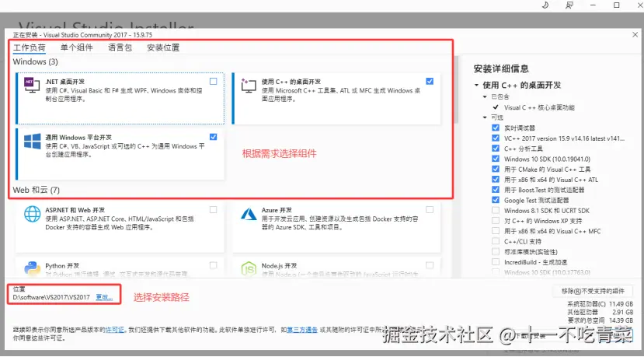Check 标准库模块(实验性) option
Screen dimensions: 644x357
496,251
